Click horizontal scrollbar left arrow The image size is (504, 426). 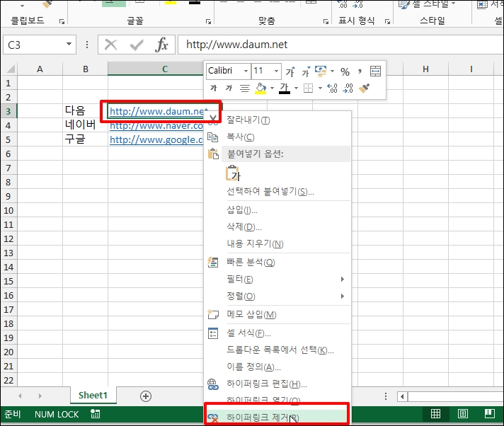[402, 396]
